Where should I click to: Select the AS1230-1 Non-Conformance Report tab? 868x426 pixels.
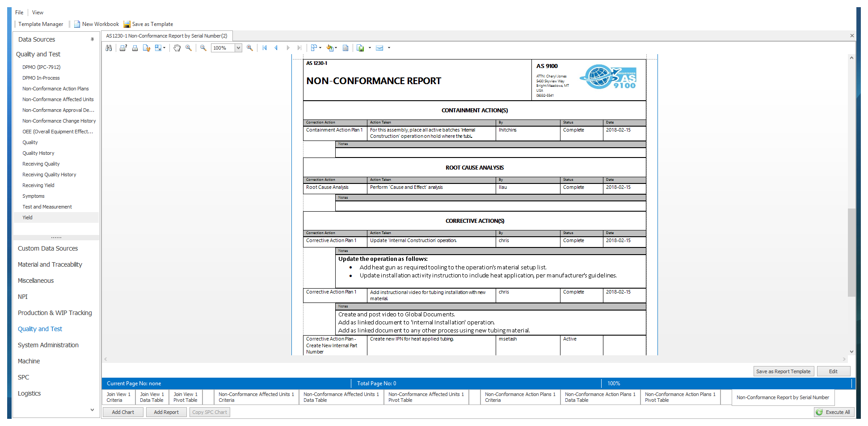pyautogui.click(x=167, y=36)
